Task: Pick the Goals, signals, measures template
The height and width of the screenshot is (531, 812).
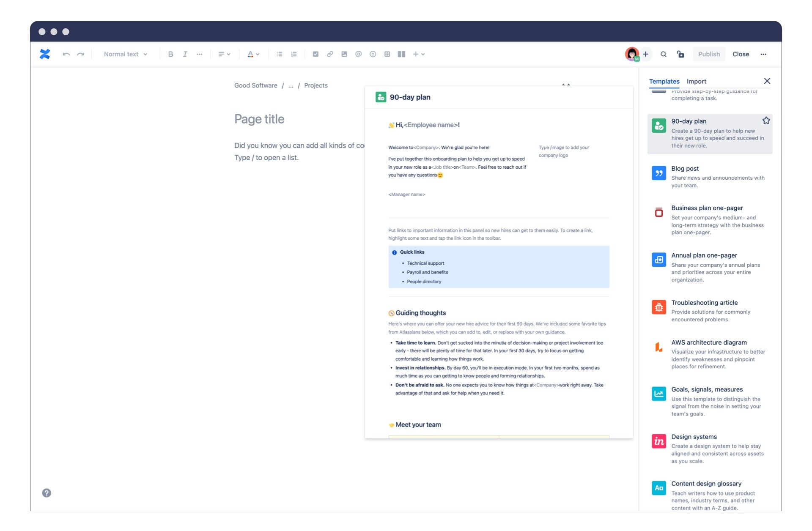Action: coord(710,401)
